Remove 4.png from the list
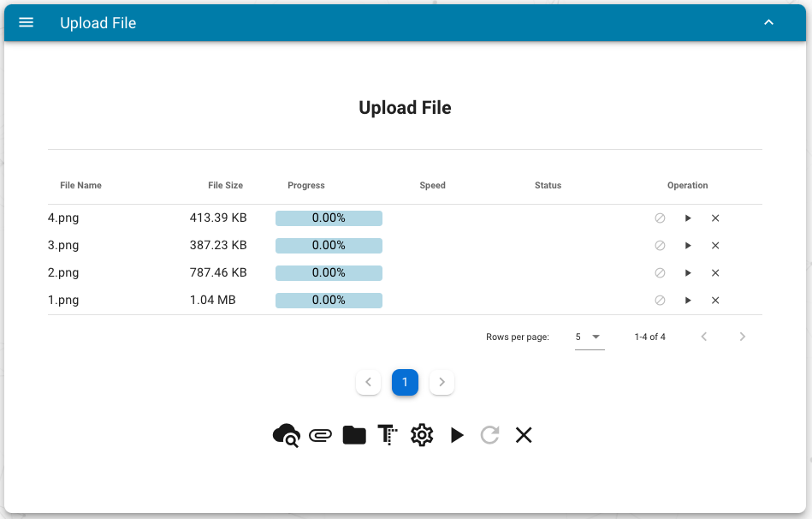812x519 pixels. (715, 218)
